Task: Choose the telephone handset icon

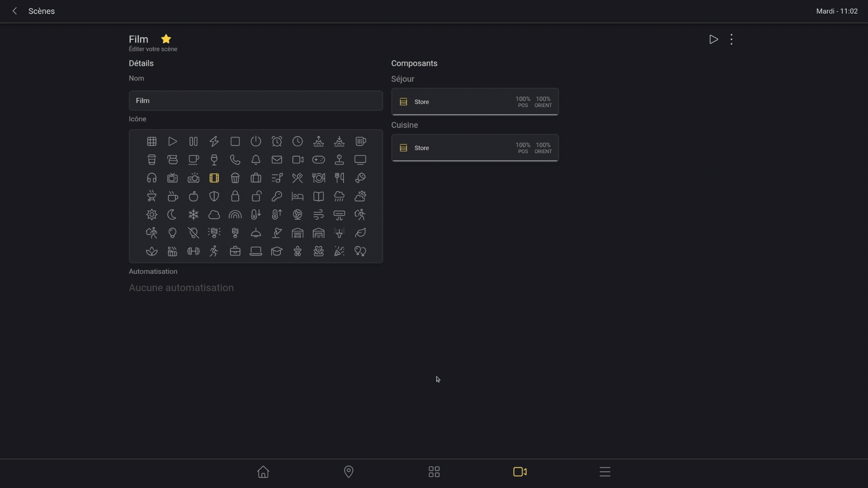Action: tap(235, 160)
